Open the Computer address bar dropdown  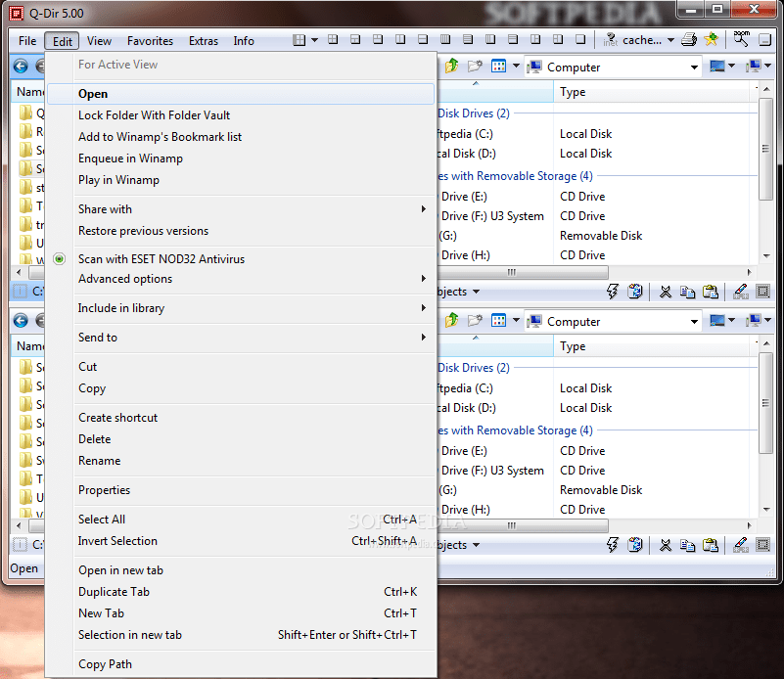coord(695,66)
